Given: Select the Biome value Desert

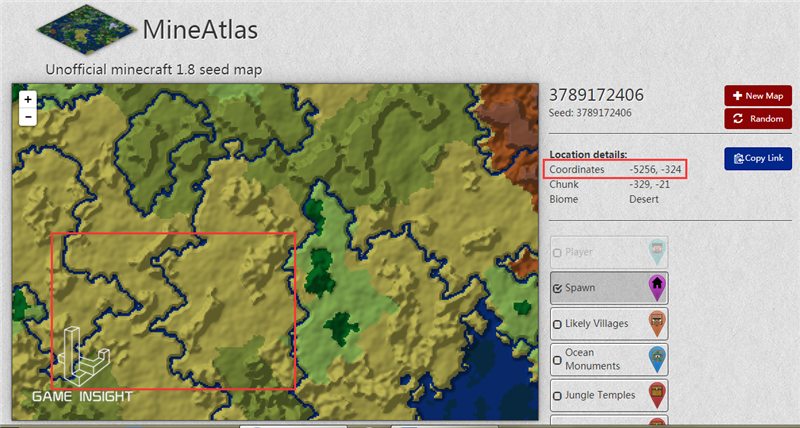Looking at the screenshot, I should tap(644, 199).
